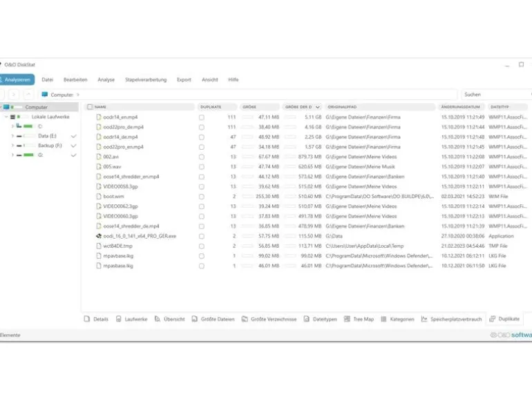Click the file icon of mpavbase.lkg
Screen dimensions: 532x399
(99, 256)
